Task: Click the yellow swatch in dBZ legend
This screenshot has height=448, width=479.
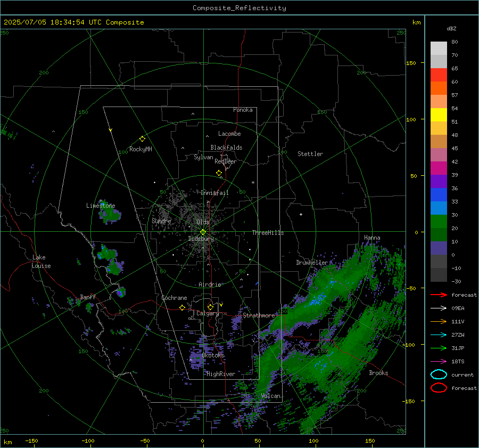Action: click(x=439, y=115)
